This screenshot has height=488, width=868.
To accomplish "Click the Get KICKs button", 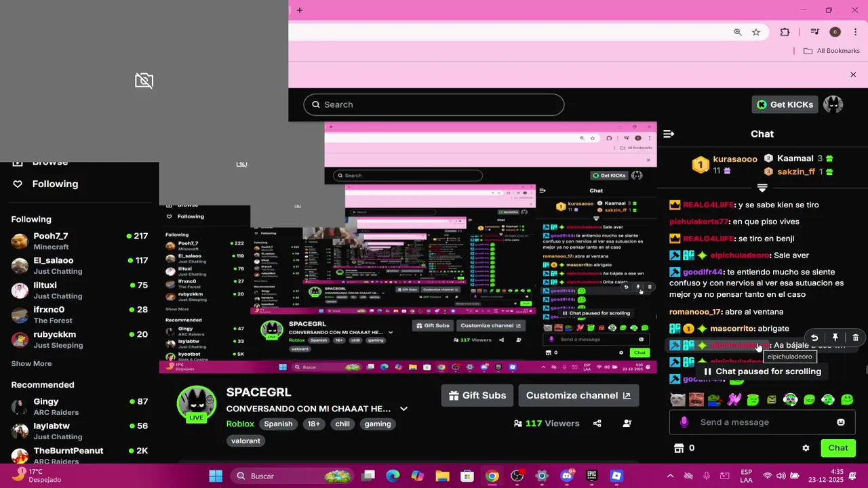I will [785, 104].
